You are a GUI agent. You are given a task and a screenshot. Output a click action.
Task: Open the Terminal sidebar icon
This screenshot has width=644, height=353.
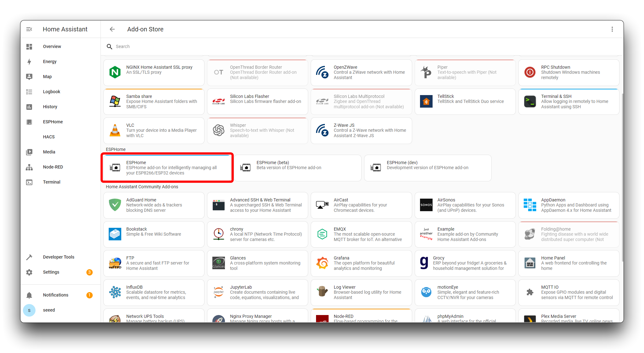pyautogui.click(x=29, y=182)
